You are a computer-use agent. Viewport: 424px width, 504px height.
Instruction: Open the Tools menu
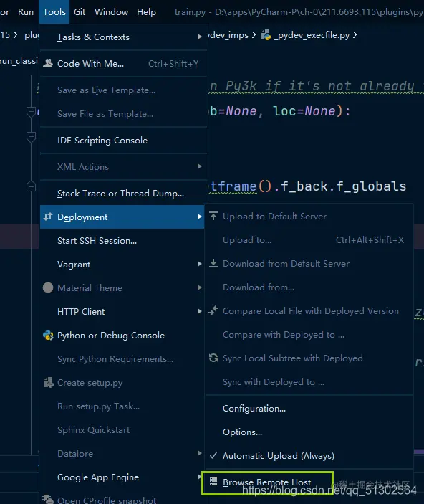click(x=54, y=12)
